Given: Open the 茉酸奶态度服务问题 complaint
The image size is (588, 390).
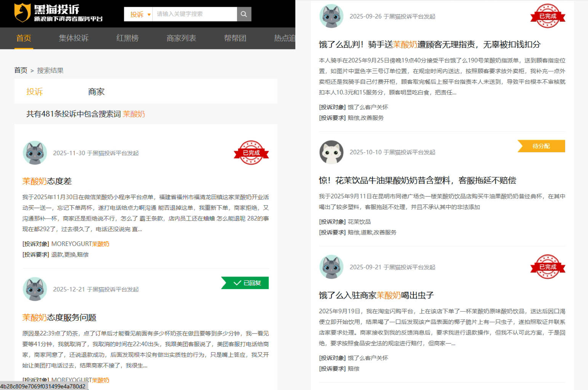Looking at the screenshot, I should pyautogui.click(x=59, y=318).
